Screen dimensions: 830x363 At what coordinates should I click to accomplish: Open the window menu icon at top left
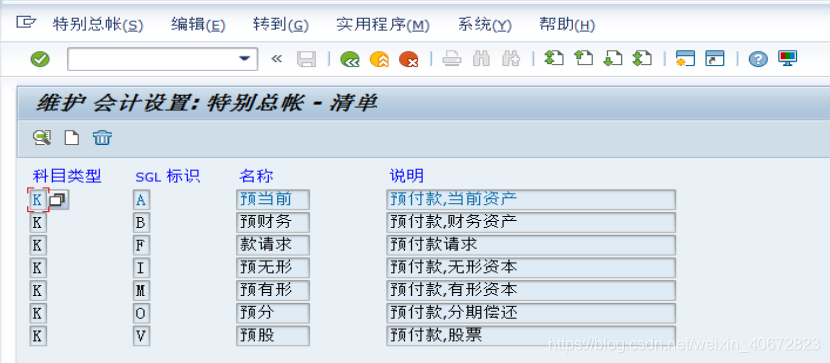click(26, 23)
